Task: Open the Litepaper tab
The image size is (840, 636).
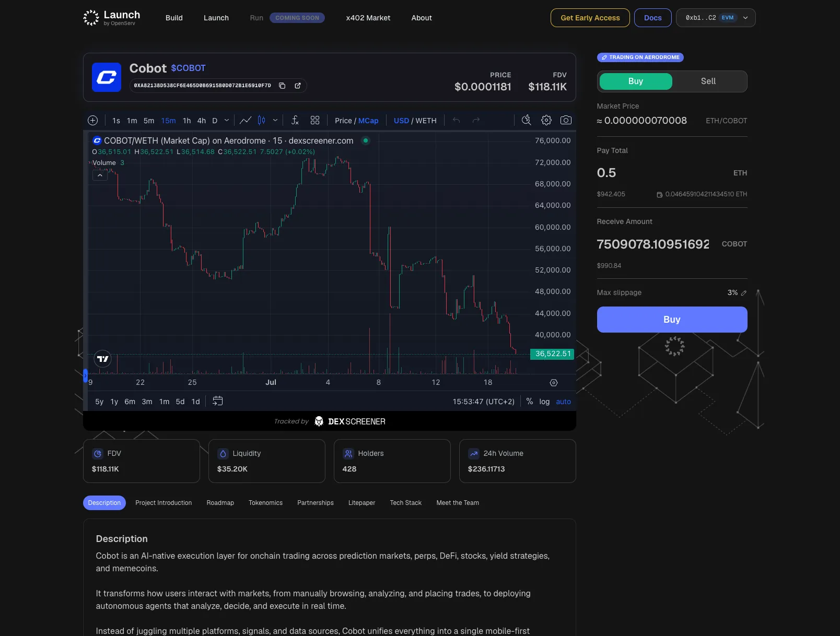Action: tap(362, 503)
